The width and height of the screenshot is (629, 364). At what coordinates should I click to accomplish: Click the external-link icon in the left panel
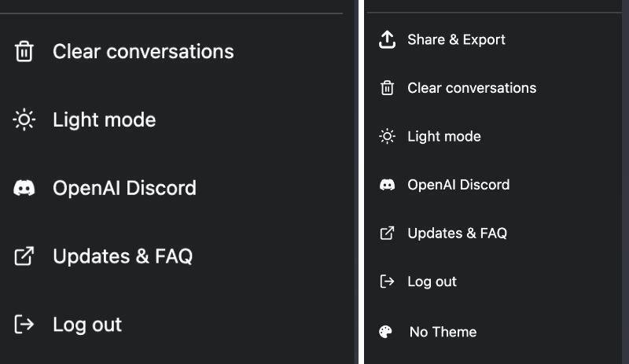[x=24, y=256]
